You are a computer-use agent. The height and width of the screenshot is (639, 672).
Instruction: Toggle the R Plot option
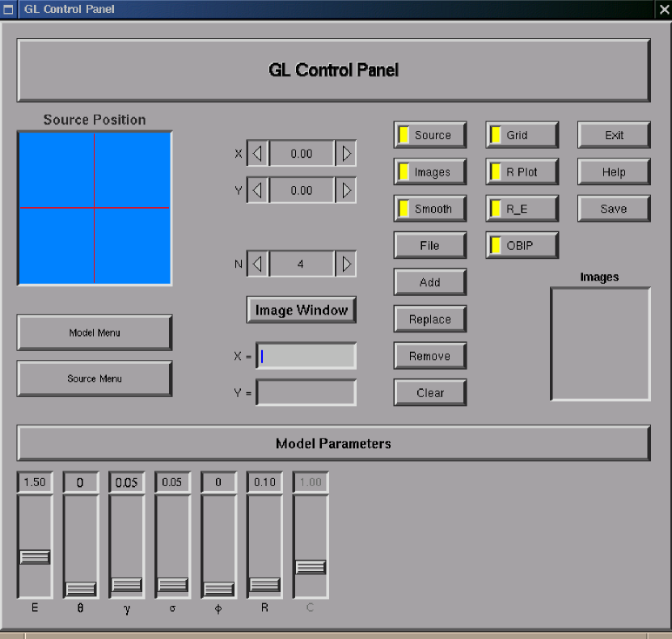522,172
